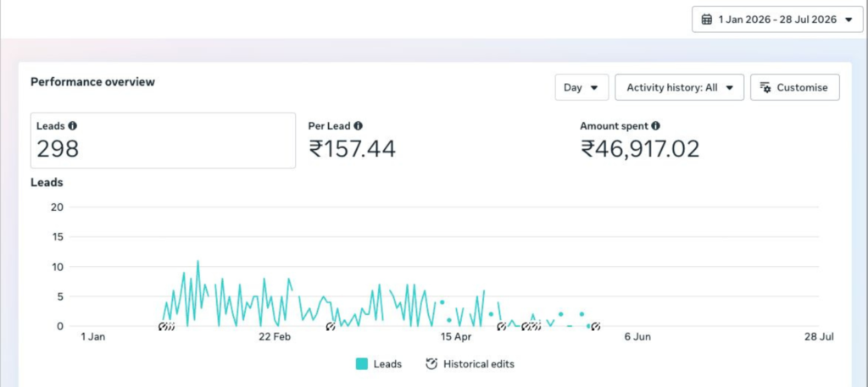Open the 1 Jan 2026 - 28 Jul 2026 dropdown arrow

tap(849, 20)
